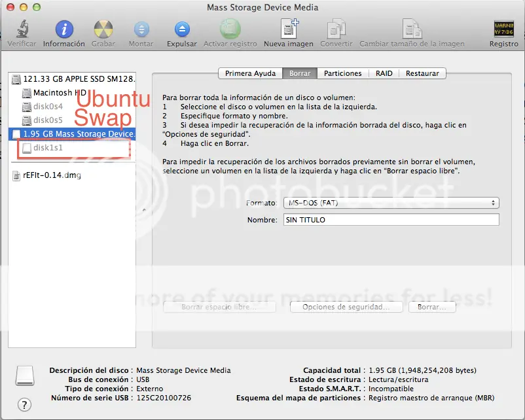The height and width of the screenshot is (420, 525).
Task: Click the Borrar… erase button
Action: [x=432, y=307]
